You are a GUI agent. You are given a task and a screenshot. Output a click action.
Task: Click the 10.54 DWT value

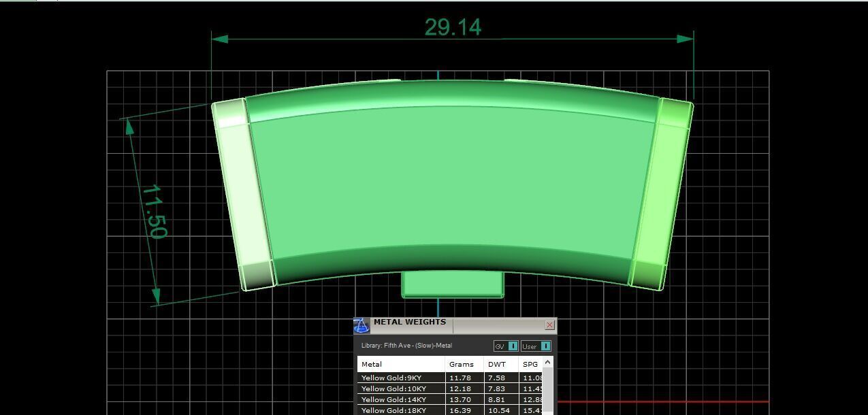499,410
